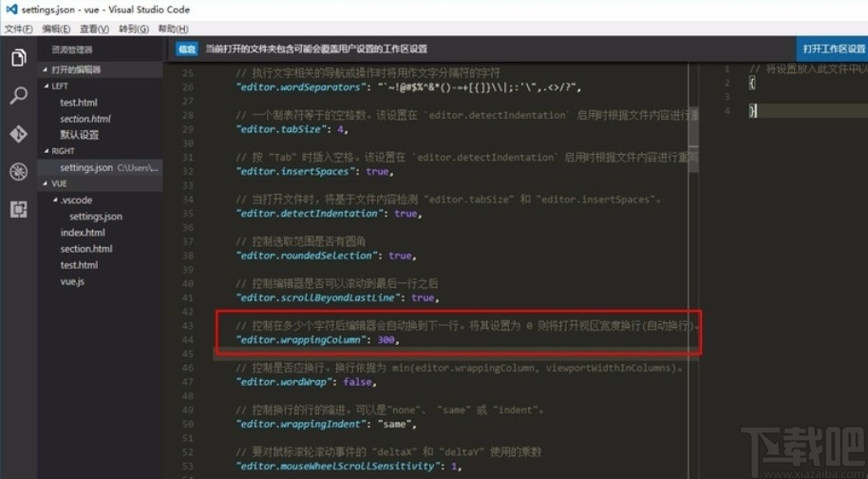Click the 资源管理器 panel title

pos(72,49)
